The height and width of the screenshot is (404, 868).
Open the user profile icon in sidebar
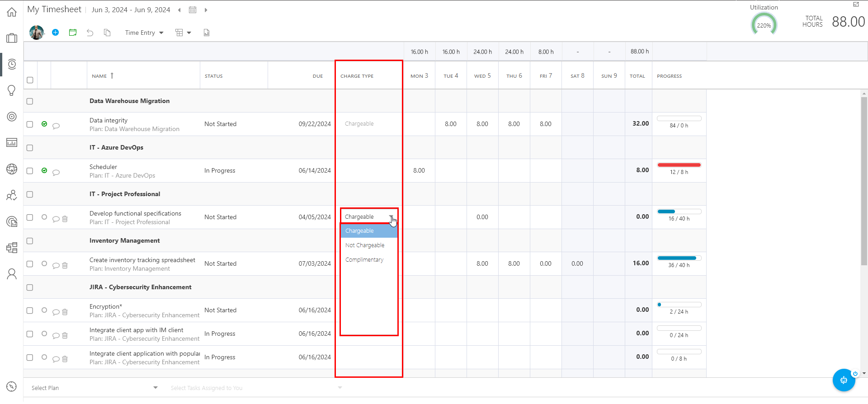(x=12, y=274)
